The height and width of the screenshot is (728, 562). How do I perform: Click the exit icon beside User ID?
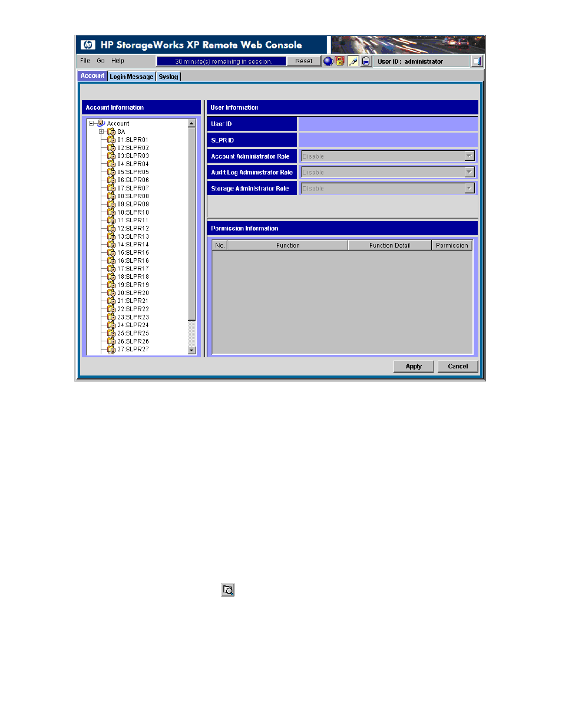point(477,61)
